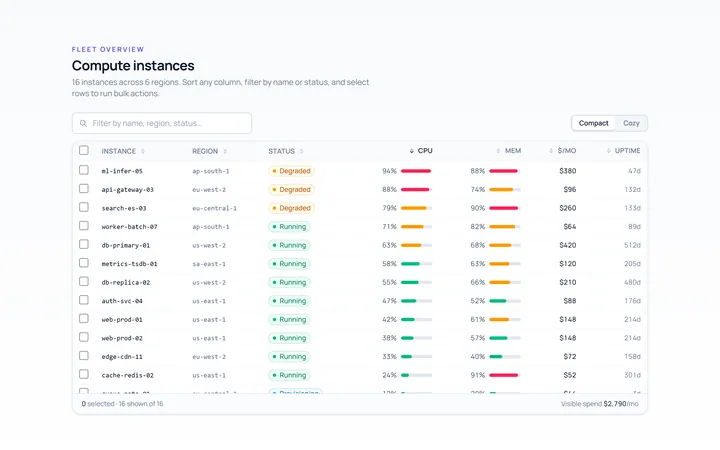Click the MEM usage bar for cache-redis-02

pos(505,375)
